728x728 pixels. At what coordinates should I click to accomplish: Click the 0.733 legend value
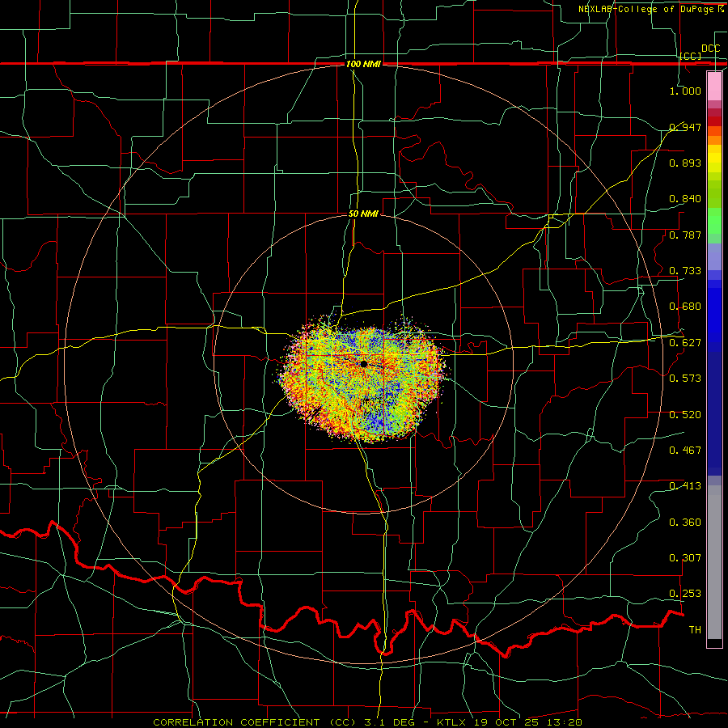tap(685, 271)
